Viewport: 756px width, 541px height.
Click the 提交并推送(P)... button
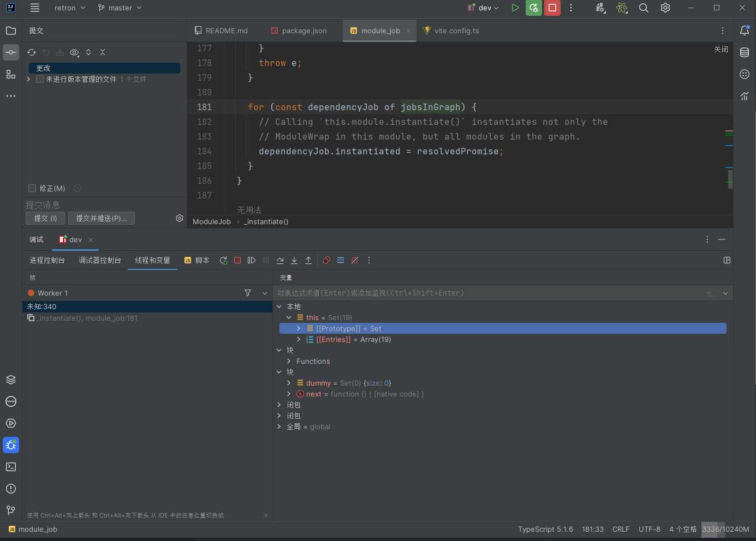[x=102, y=218]
